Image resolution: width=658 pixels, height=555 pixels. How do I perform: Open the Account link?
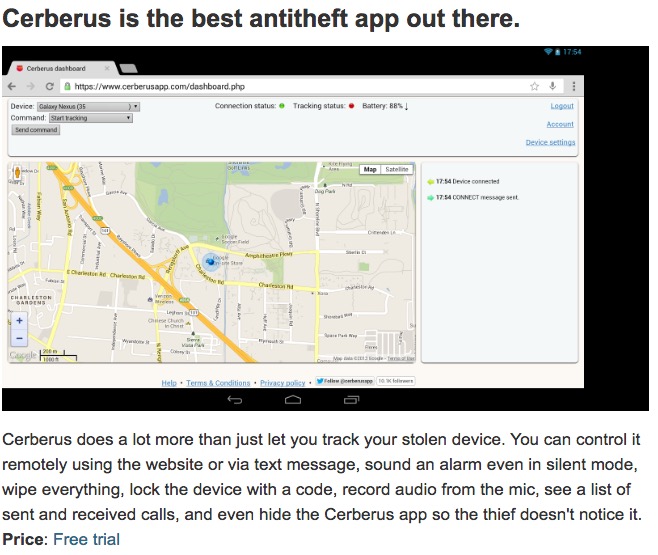[560, 124]
